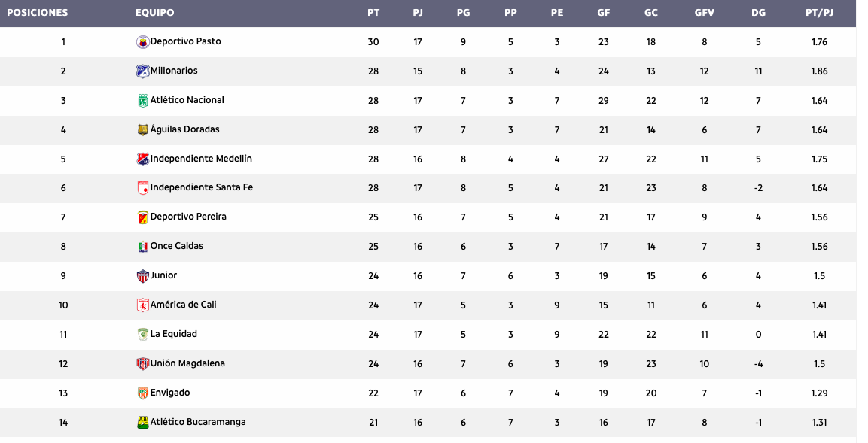Click the Once Caldas crest icon
This screenshot has width=868, height=443.
(x=142, y=247)
